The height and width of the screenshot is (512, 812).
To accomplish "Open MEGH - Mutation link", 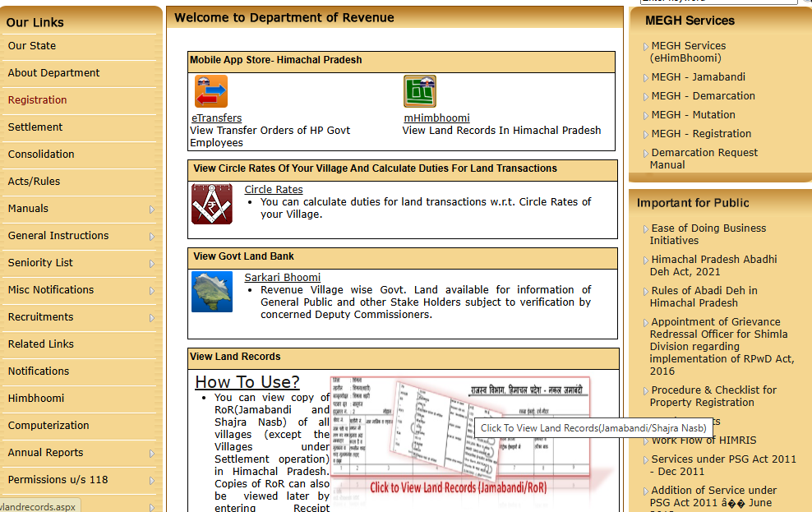I will 693,114.
